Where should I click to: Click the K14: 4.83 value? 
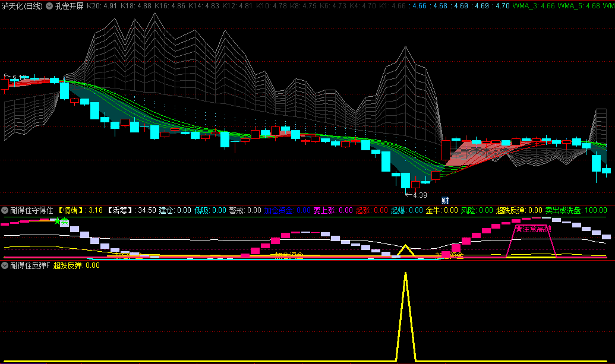pos(204,6)
